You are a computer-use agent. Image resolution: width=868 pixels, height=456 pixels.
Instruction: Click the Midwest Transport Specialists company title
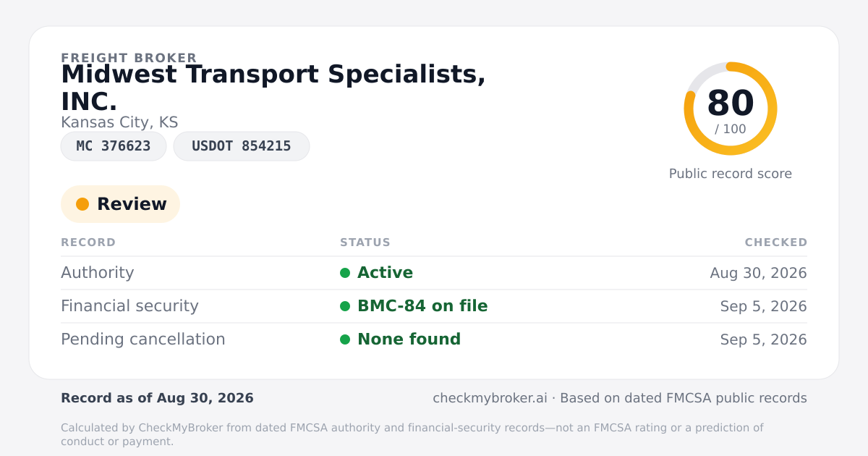(273, 88)
